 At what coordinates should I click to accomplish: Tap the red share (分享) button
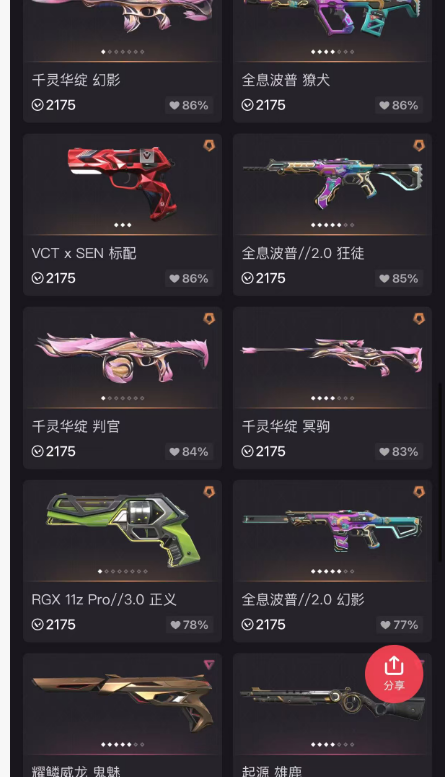point(394,674)
